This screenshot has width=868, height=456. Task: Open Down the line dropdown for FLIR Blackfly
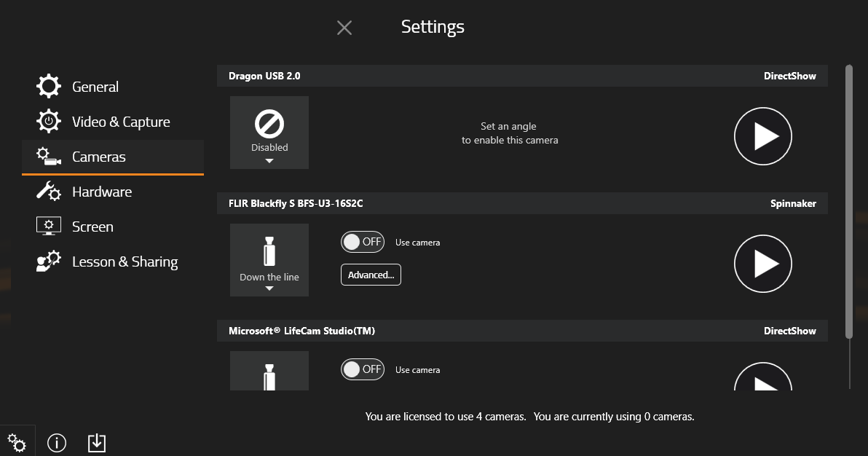click(x=269, y=260)
